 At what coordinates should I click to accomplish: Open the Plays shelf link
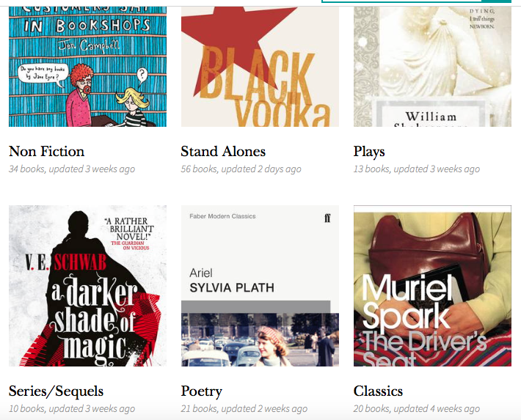point(369,152)
